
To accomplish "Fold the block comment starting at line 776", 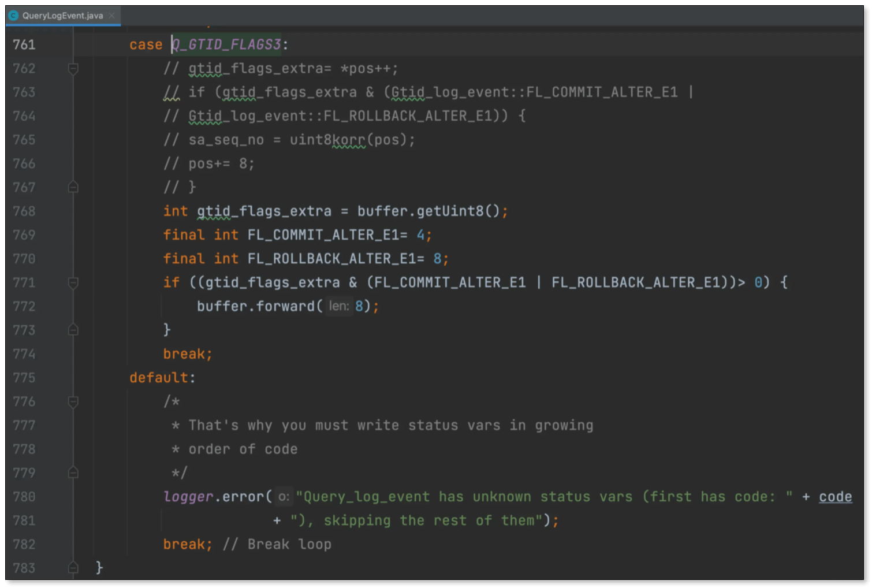I will tap(73, 401).
